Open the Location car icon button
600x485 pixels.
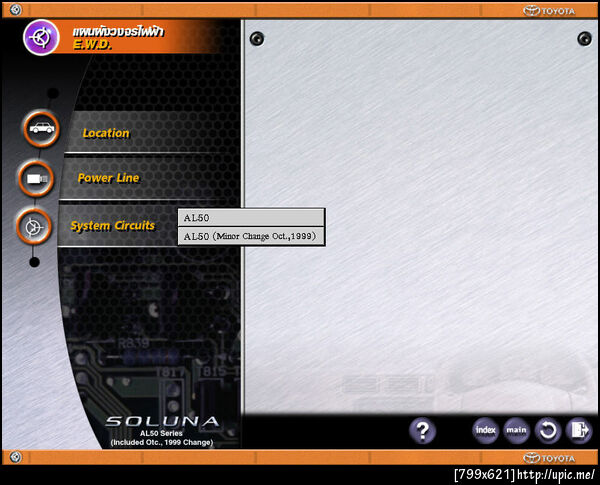pos(41,129)
